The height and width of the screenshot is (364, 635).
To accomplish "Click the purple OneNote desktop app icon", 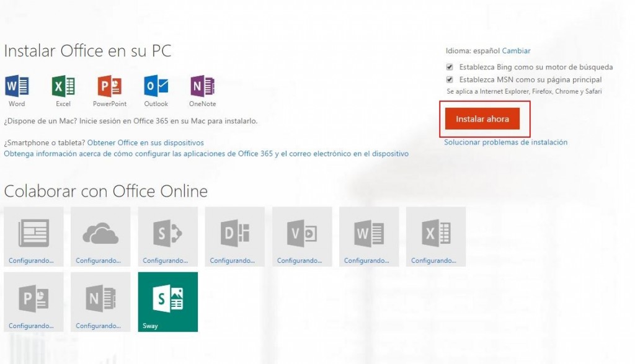I will point(202,86).
